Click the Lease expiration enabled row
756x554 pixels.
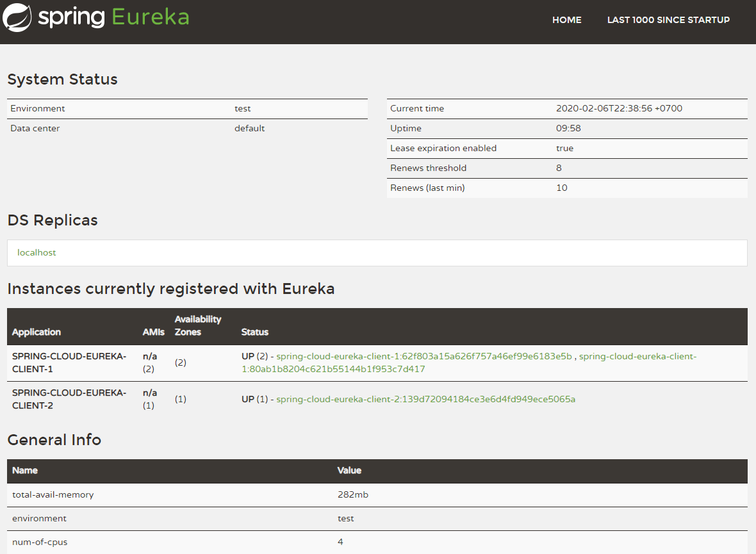(443, 148)
